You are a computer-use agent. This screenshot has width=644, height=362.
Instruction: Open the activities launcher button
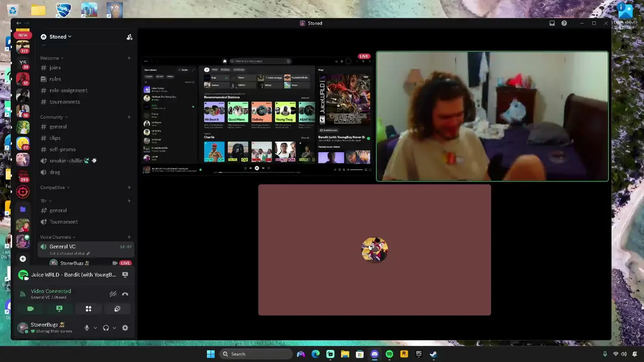point(89,309)
